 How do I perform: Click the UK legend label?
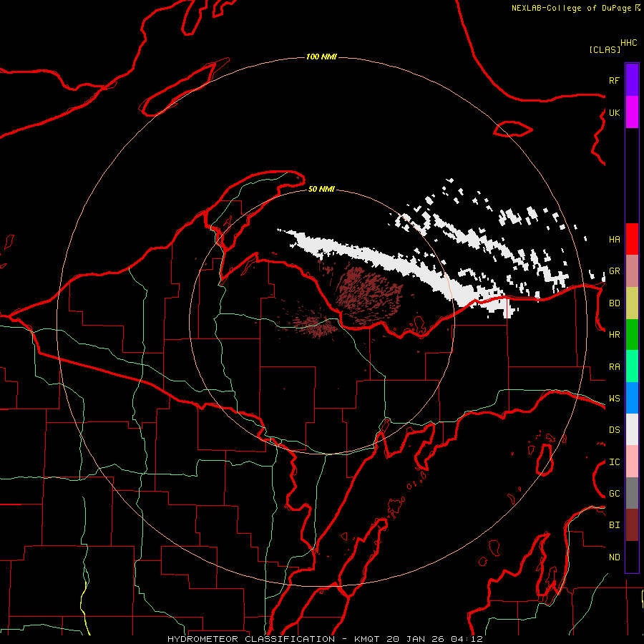click(x=614, y=113)
